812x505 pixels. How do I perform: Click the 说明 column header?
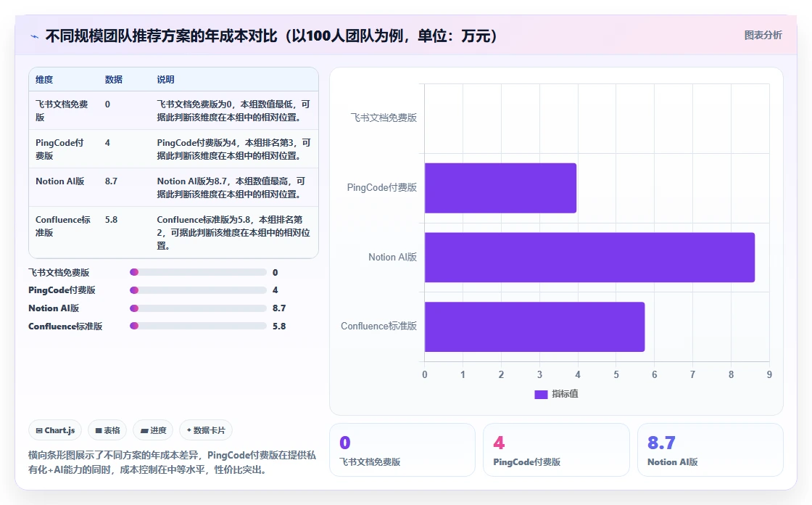tap(165, 79)
